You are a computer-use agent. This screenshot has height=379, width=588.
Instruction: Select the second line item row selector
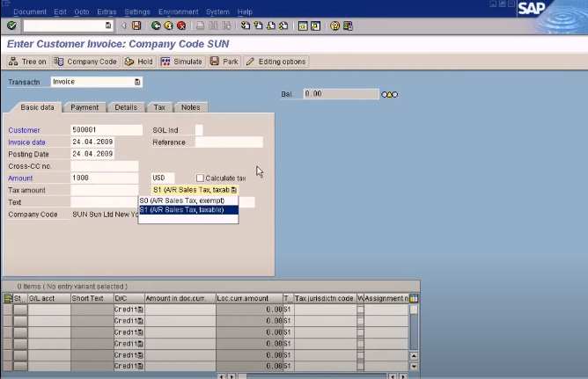coord(8,321)
